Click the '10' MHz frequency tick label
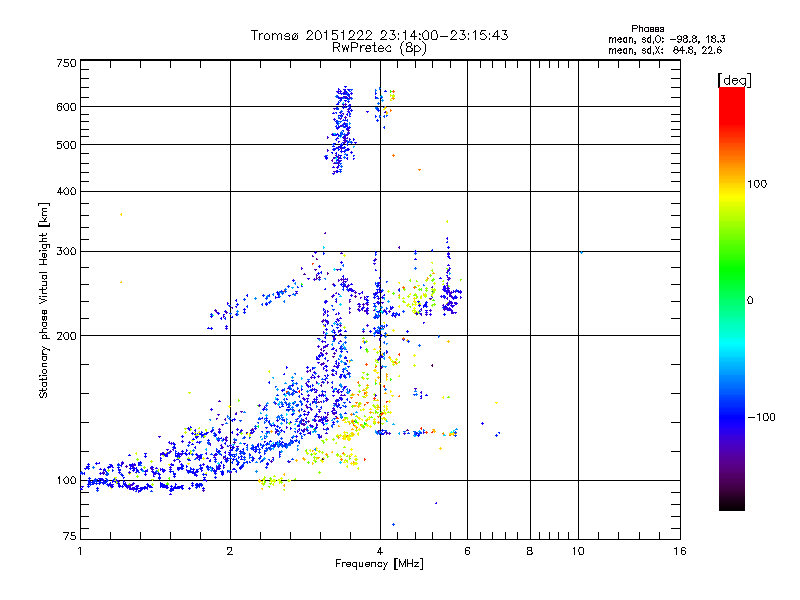800x600 pixels. pyautogui.click(x=578, y=551)
